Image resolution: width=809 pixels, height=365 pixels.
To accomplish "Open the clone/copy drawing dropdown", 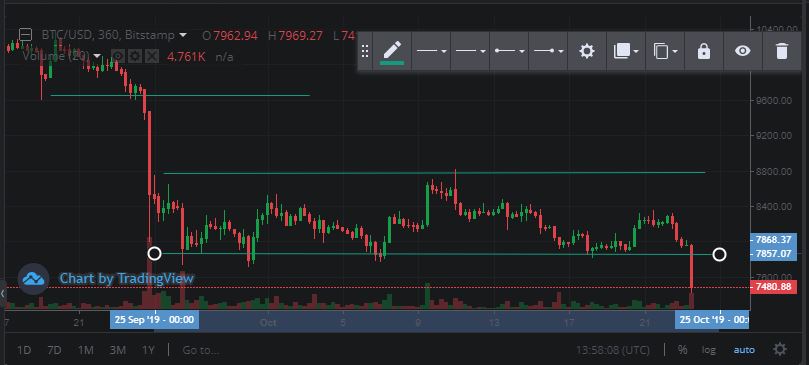I will [x=665, y=51].
